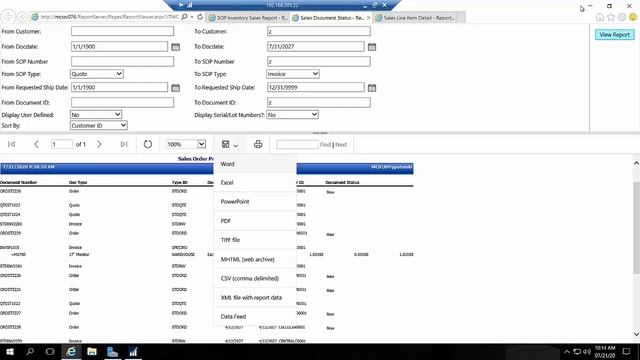Click the To Document ID field

(319, 102)
